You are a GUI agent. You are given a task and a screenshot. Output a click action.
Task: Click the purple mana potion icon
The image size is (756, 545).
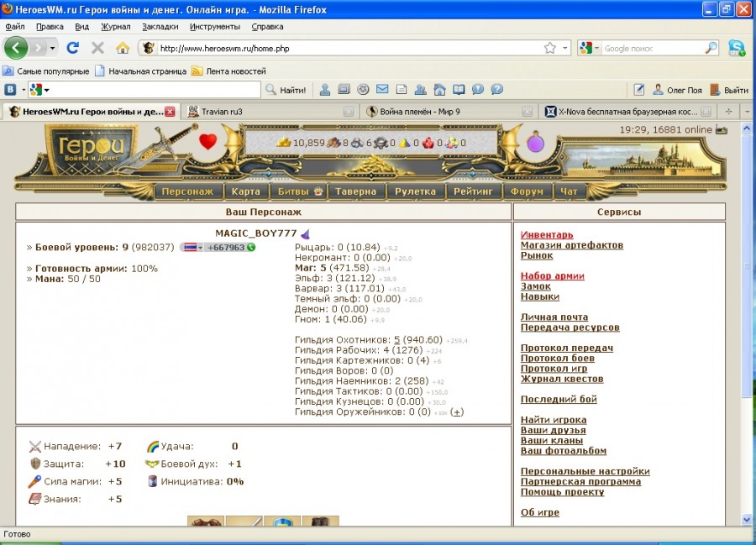pos(536,142)
